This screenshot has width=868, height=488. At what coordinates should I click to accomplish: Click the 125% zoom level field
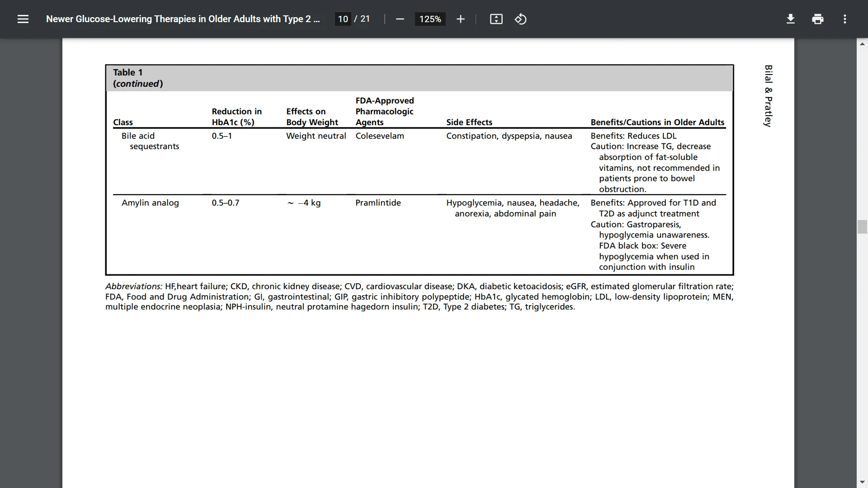pos(430,19)
